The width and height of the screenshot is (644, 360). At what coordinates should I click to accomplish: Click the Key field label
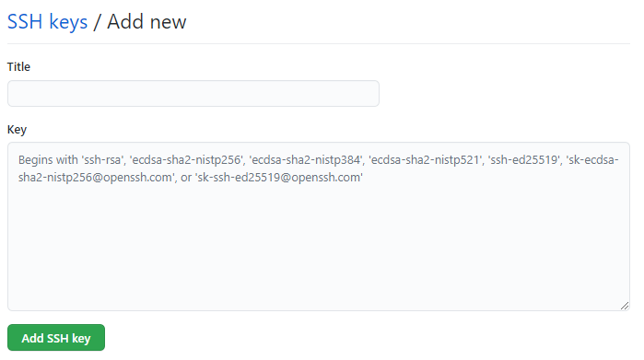17,130
